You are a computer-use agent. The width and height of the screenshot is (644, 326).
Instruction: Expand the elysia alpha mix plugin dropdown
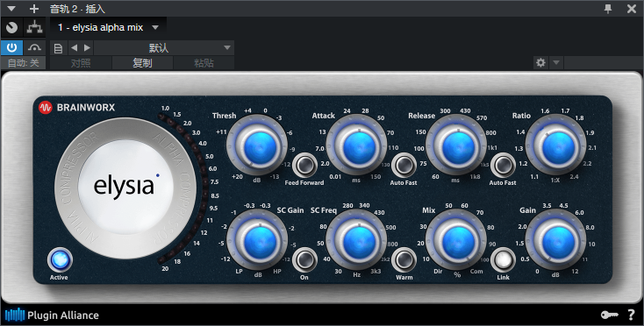click(x=155, y=27)
